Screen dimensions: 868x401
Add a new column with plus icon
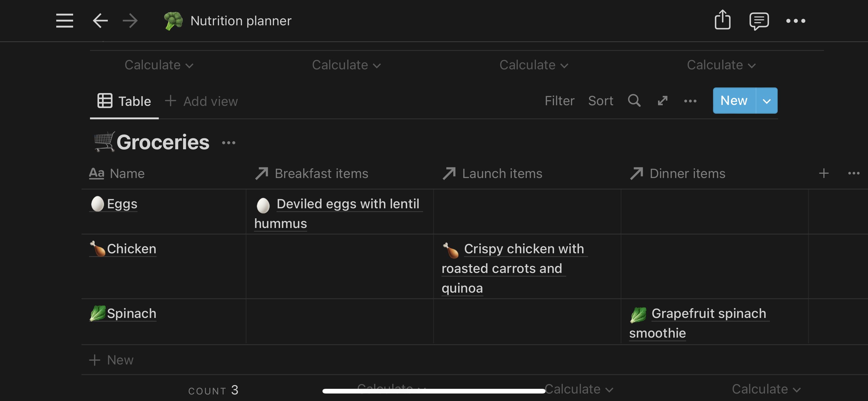click(824, 173)
